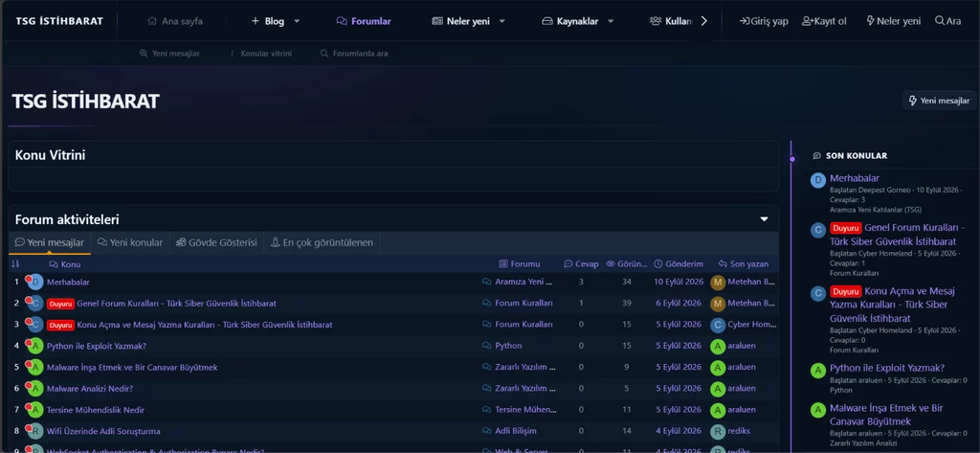
Task: Open Neler yeni link in top-right bar
Action: (x=894, y=21)
